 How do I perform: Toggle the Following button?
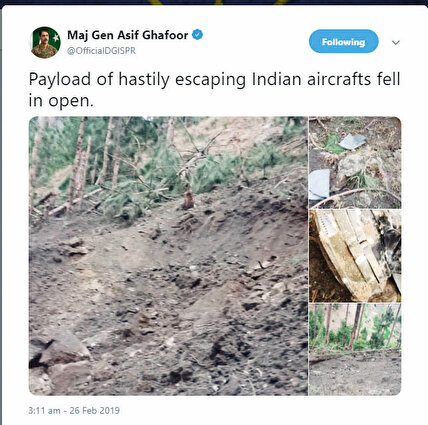pos(344,41)
